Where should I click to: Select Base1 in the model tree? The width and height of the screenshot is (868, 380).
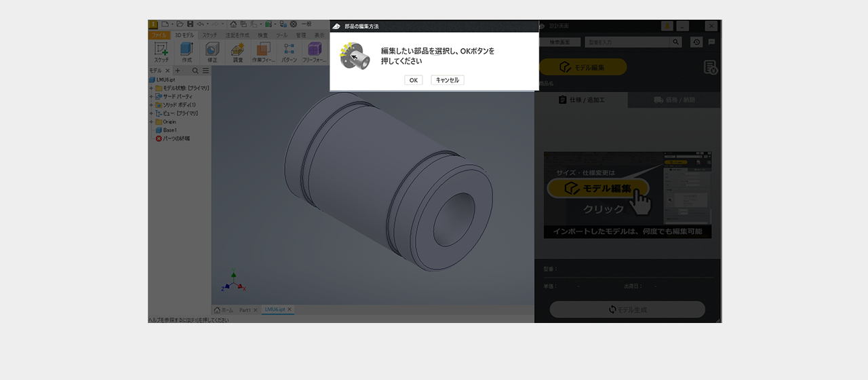coord(170,130)
